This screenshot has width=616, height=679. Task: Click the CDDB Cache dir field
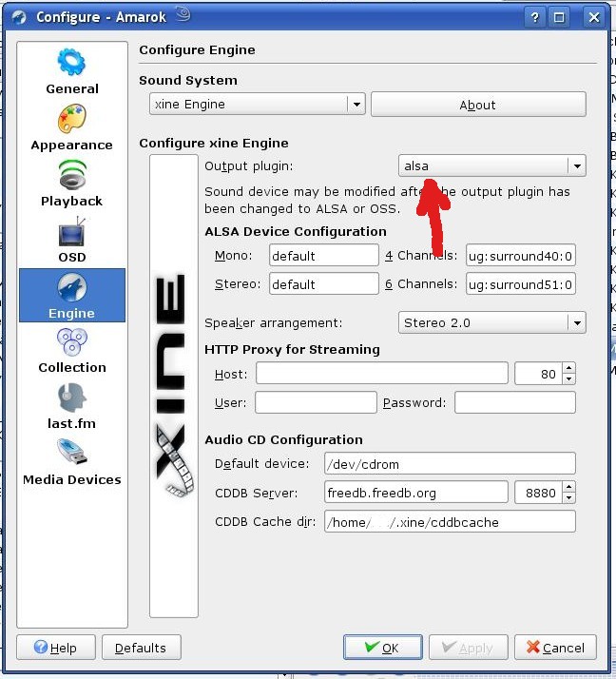(450, 521)
